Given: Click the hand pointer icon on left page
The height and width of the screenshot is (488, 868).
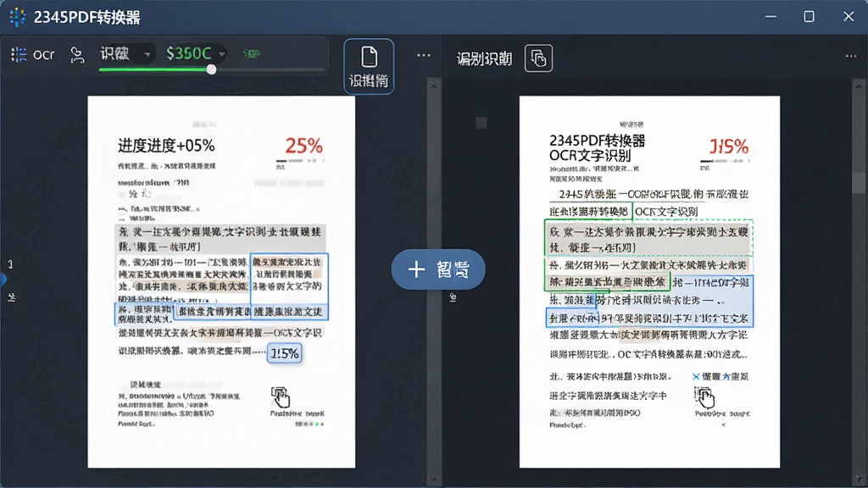Looking at the screenshot, I should coord(281,396).
